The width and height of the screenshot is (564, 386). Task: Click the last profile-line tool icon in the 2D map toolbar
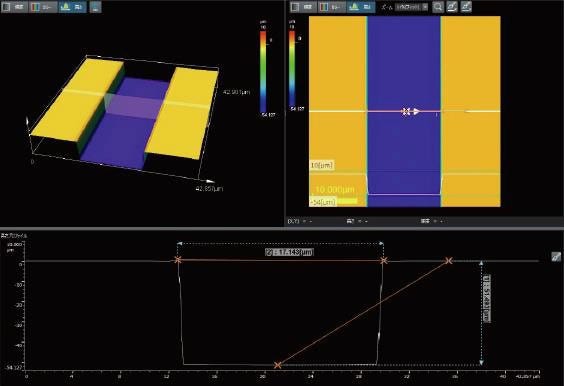point(466,7)
